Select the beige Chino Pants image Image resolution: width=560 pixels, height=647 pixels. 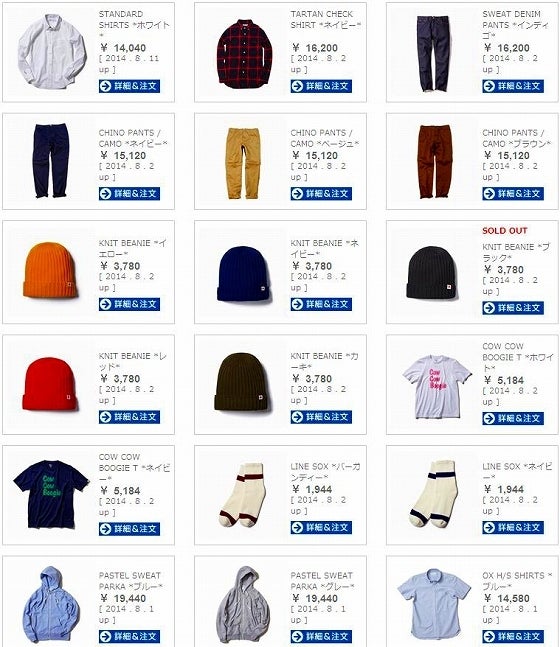[x=244, y=163]
